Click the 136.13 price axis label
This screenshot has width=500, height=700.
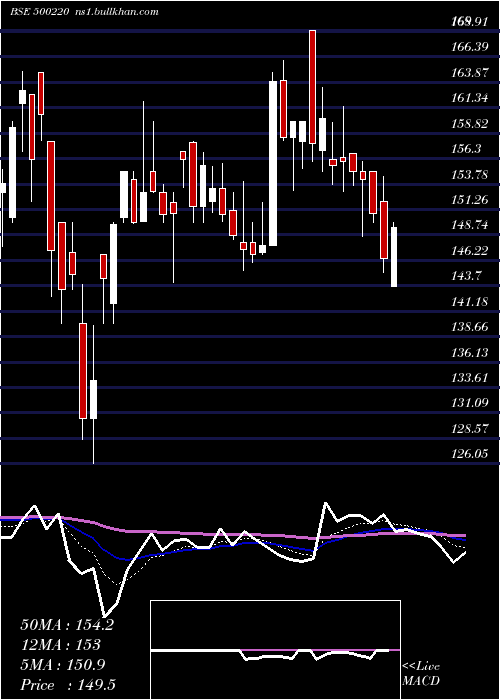469,353
